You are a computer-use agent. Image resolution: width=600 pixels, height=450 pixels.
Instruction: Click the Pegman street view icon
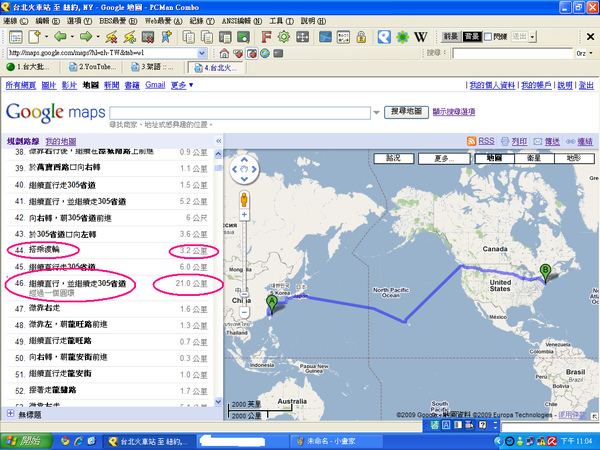tap(244, 200)
